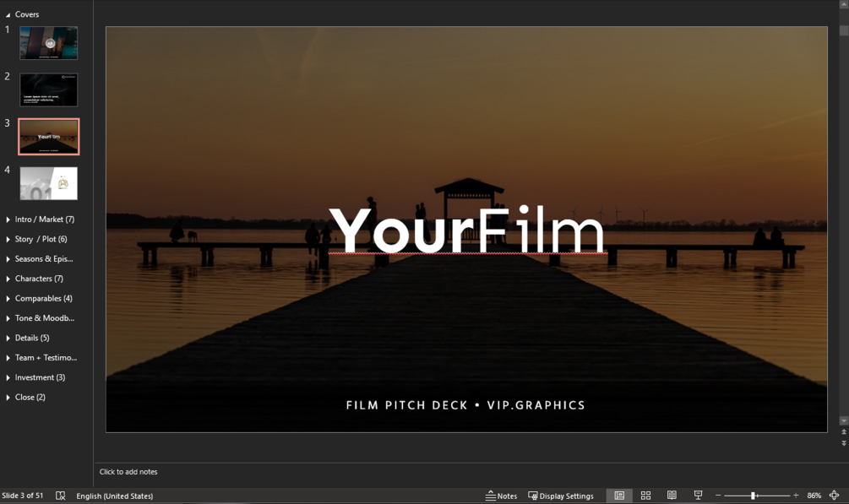
Task: Select slide 1 thumbnail
Action: click(x=49, y=43)
